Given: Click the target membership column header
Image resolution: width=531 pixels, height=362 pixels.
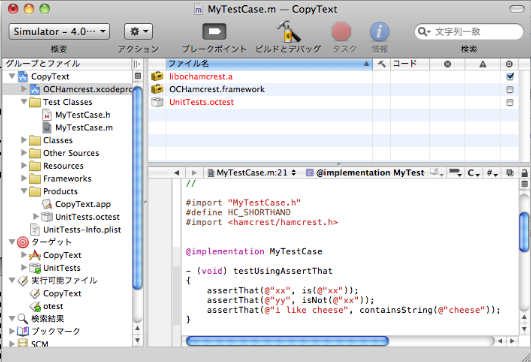Looking at the screenshot, I should [x=509, y=64].
